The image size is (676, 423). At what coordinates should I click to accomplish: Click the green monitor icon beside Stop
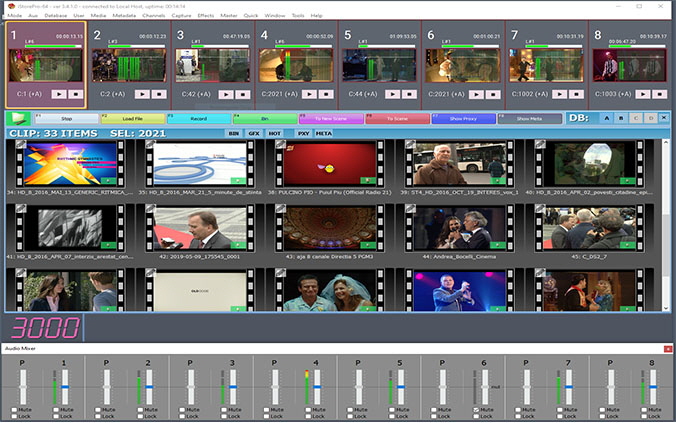[x=19, y=118]
